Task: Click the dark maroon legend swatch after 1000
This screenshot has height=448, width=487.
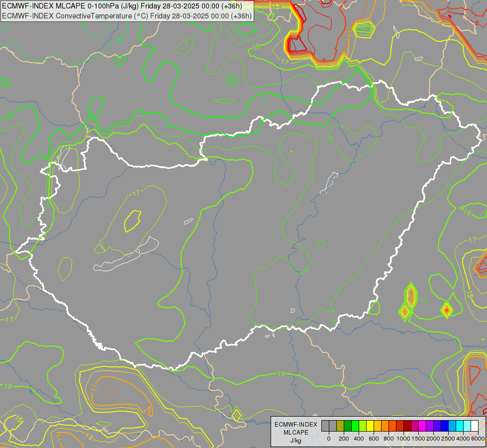Action: pyautogui.click(x=407, y=426)
